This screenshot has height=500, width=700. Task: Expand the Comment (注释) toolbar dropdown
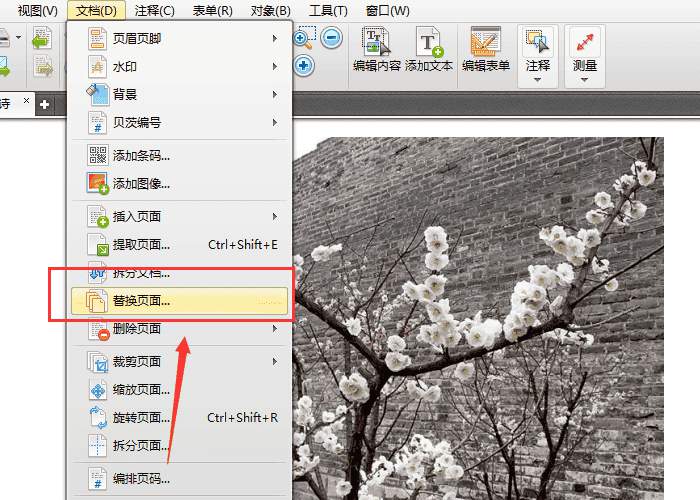pyautogui.click(x=538, y=80)
